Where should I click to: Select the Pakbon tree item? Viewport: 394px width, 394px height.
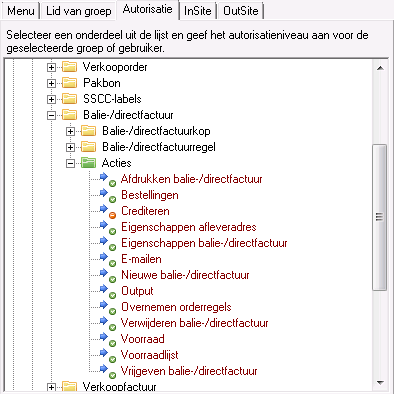point(102,83)
